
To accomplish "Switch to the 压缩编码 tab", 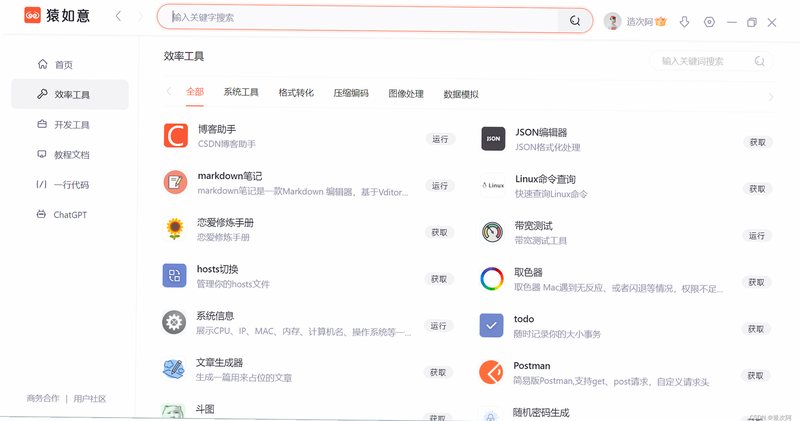I will [x=351, y=93].
